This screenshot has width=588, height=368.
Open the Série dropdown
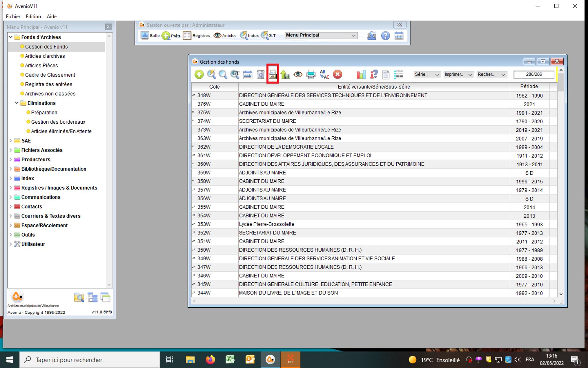tap(427, 74)
